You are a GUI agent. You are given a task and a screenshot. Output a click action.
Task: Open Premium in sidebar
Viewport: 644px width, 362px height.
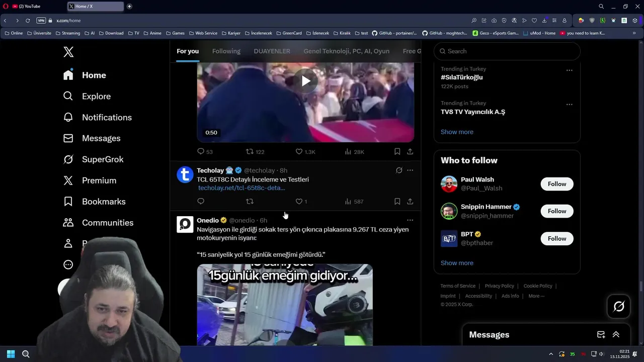[x=90, y=180]
